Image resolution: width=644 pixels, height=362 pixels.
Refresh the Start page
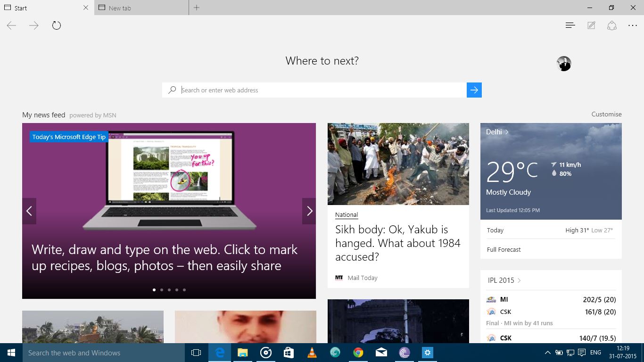[57, 25]
